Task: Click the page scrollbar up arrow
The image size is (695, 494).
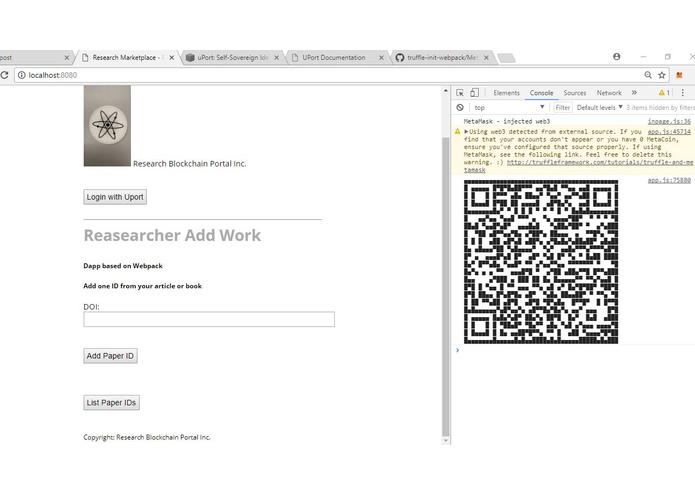Action: (446, 90)
